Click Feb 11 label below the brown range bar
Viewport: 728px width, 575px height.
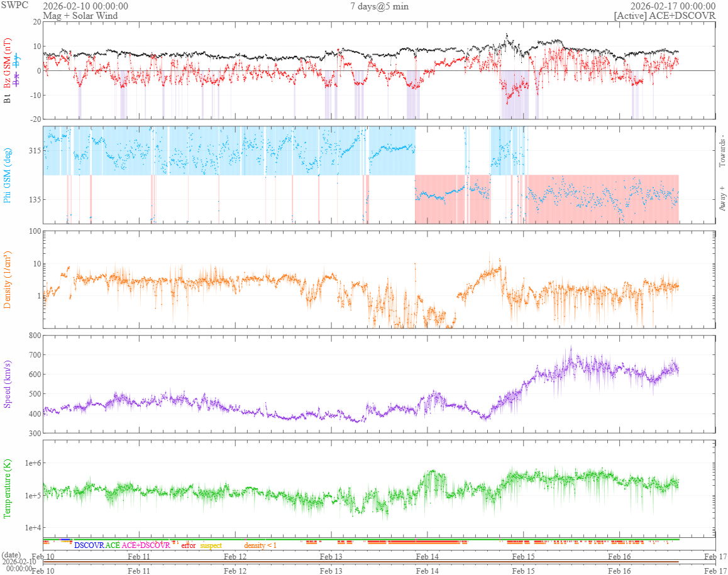coord(139,571)
